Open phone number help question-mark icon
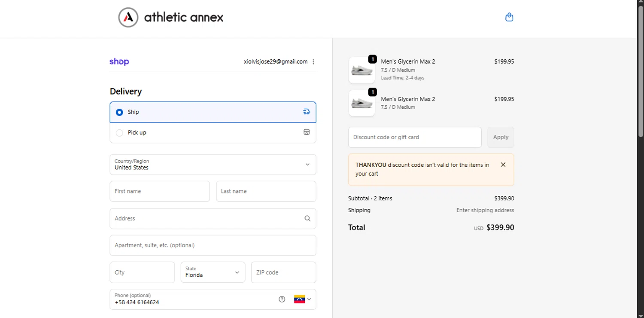644x318 pixels. pyautogui.click(x=282, y=299)
